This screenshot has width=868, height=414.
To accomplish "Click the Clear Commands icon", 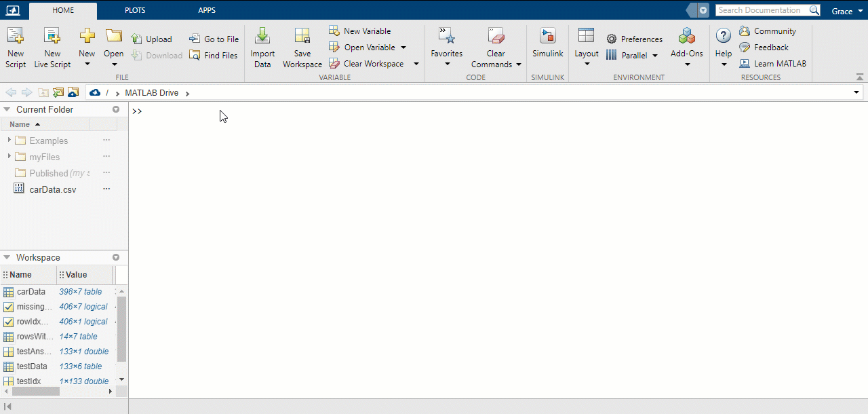I will tap(496, 37).
